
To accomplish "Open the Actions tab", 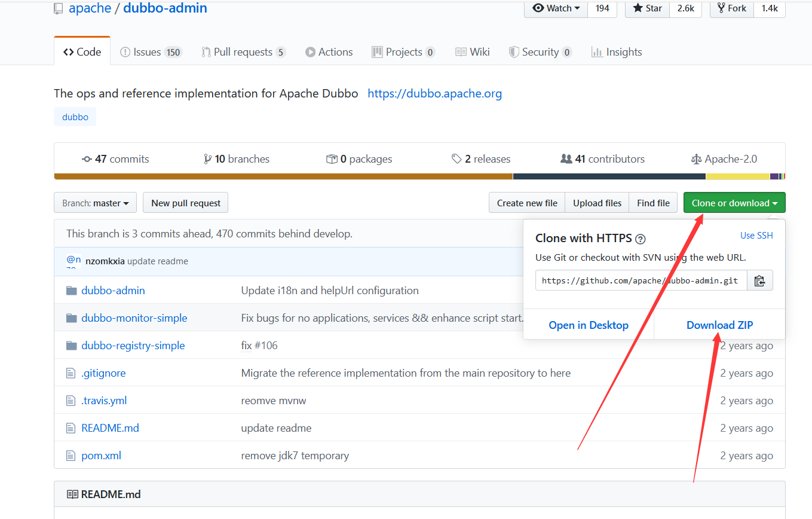I will [329, 52].
